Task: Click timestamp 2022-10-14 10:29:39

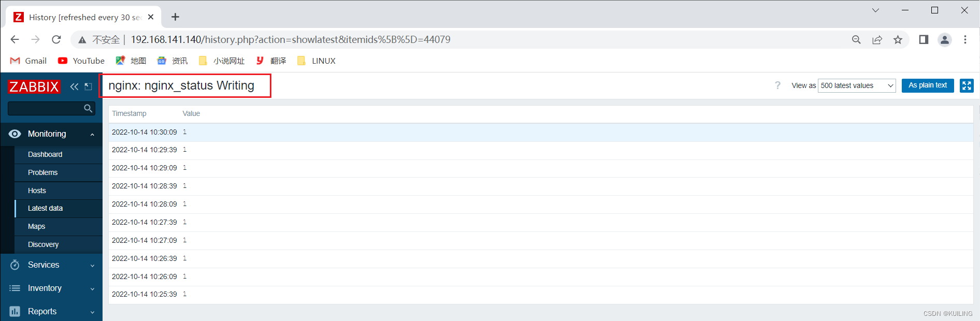Action: pos(145,150)
